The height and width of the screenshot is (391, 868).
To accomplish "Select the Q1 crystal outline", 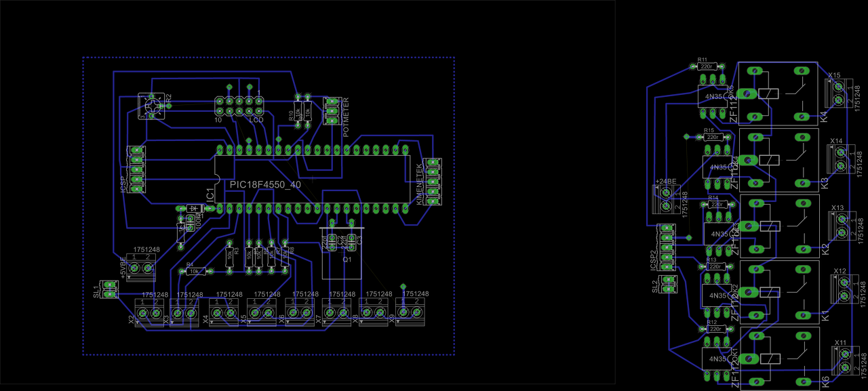I will [x=342, y=253].
